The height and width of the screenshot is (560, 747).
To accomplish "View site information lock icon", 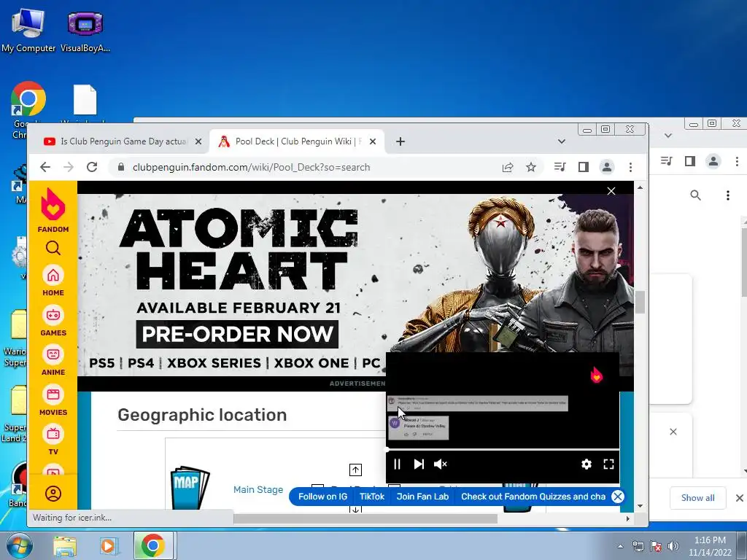I will [x=121, y=167].
